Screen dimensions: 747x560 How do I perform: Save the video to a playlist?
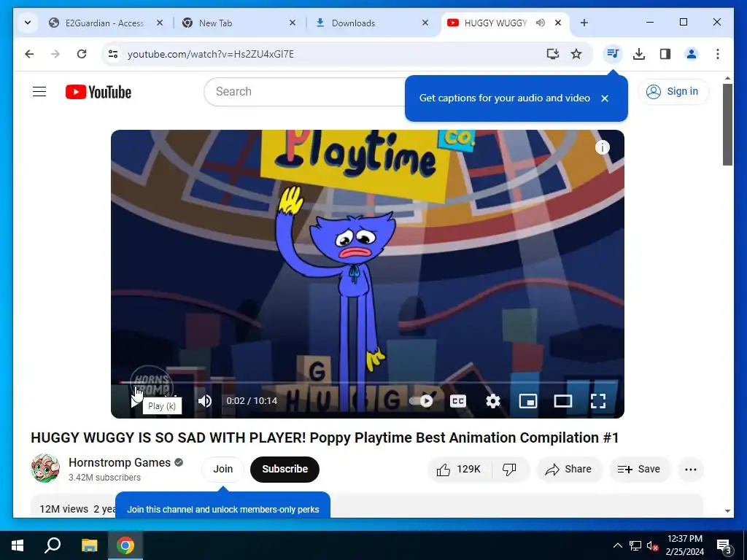tap(640, 469)
